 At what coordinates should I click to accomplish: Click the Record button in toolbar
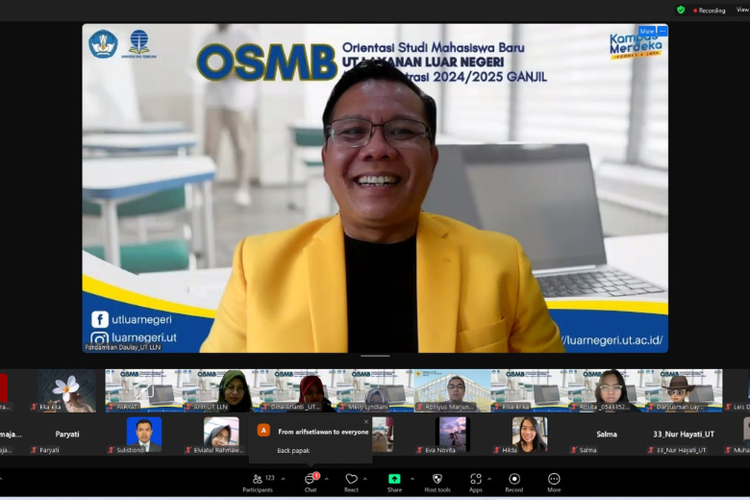(514, 480)
